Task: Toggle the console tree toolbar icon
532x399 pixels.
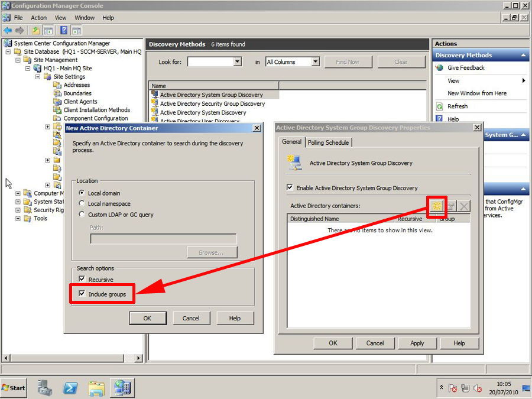Action: click(x=48, y=31)
